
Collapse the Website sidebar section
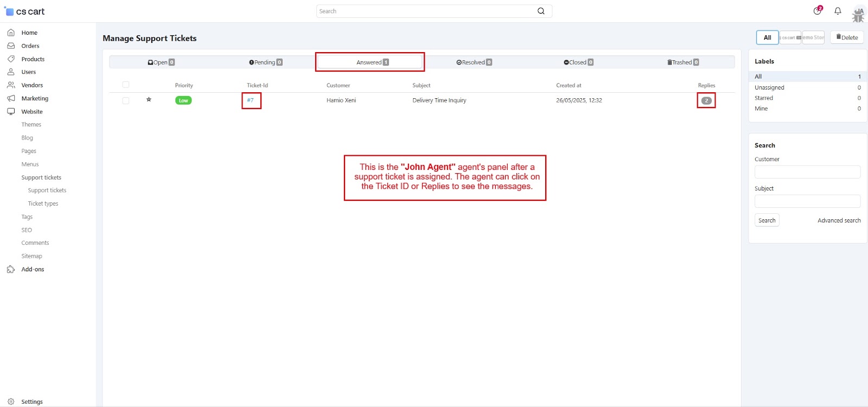click(x=31, y=112)
